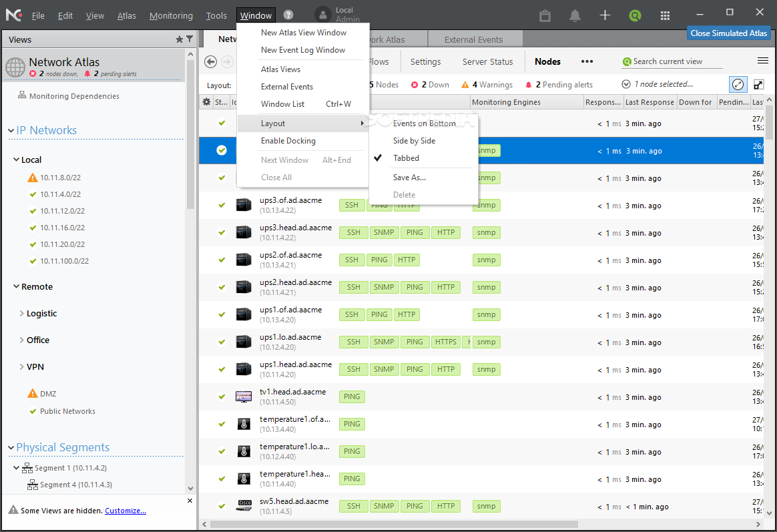Select Events on Bottom layout option
Screen dimensions: 777x532
point(424,123)
